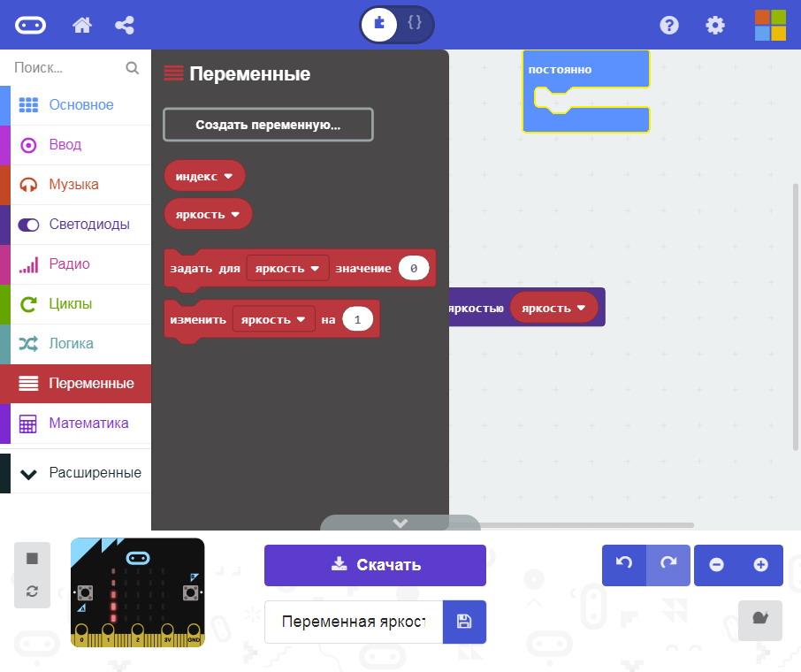Open dropdown on индекс variable block
Viewport: 801px width, 672px height.
[x=228, y=176]
